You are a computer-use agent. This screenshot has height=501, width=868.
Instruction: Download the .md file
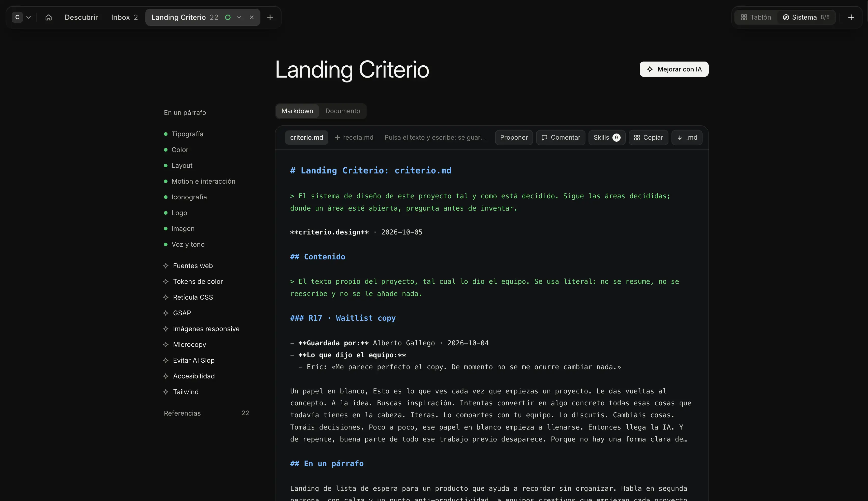point(687,137)
